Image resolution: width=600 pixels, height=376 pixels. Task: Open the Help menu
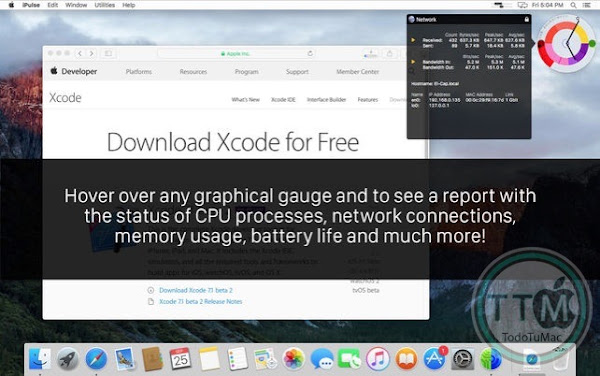[129, 5]
